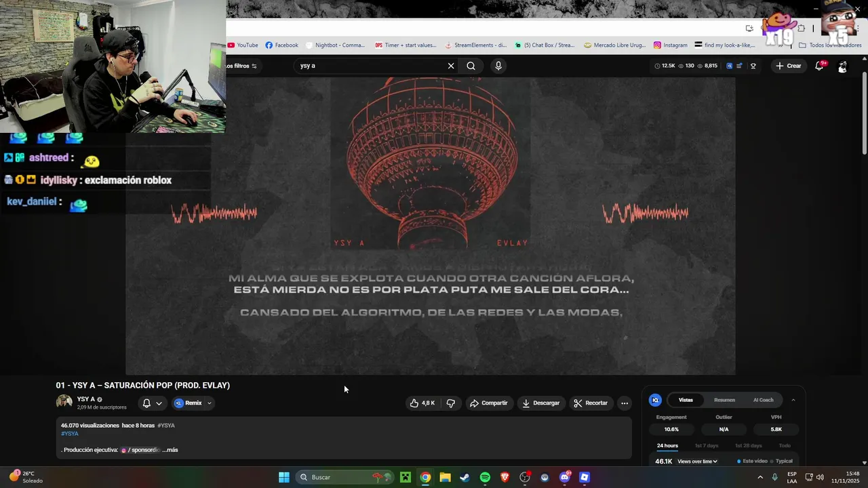
Task: Open Chrome from the taskbar
Action: pyautogui.click(x=425, y=477)
